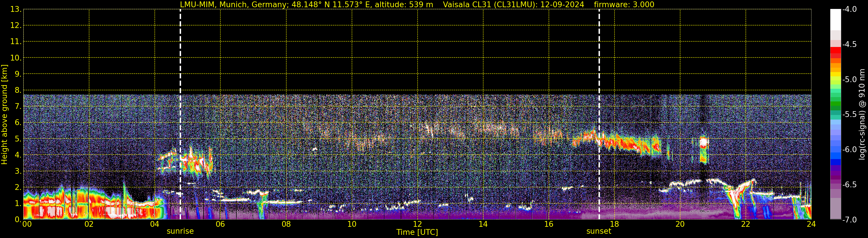Click the "-7.0" colorbar tick label
868x238 pixels.
point(849,220)
